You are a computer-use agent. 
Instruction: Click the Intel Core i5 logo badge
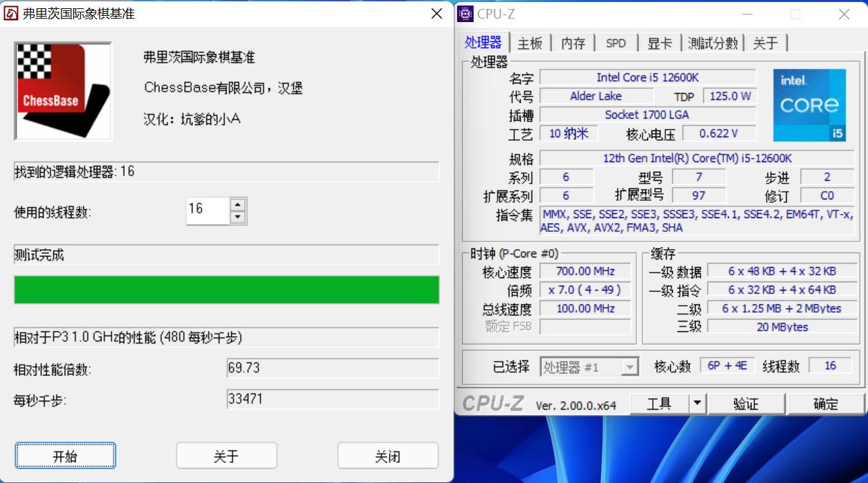pyautogui.click(x=809, y=104)
